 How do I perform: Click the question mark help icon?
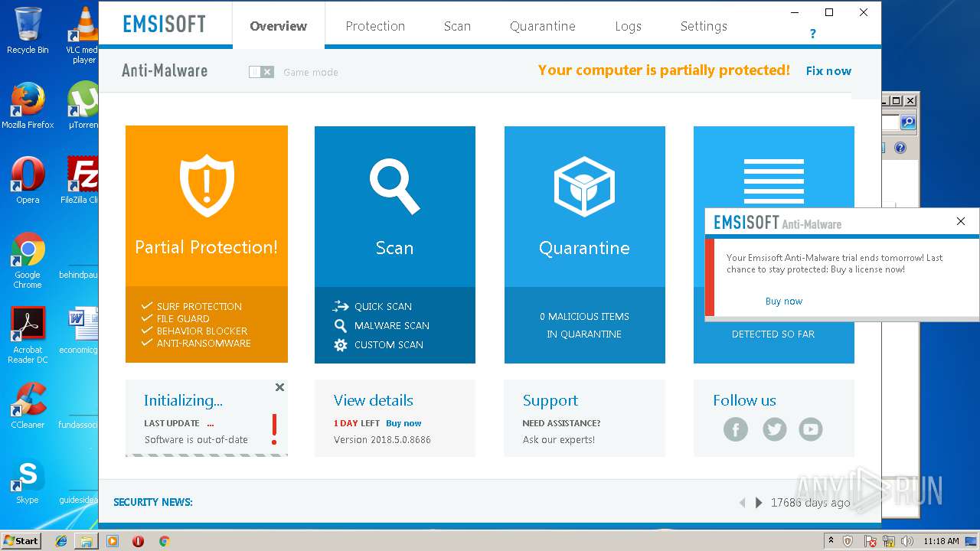coord(813,34)
